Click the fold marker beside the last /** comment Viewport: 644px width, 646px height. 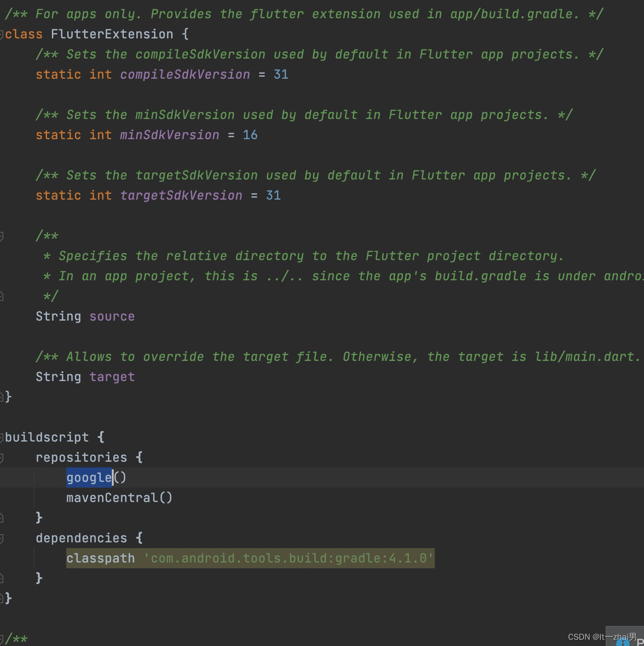(1, 639)
